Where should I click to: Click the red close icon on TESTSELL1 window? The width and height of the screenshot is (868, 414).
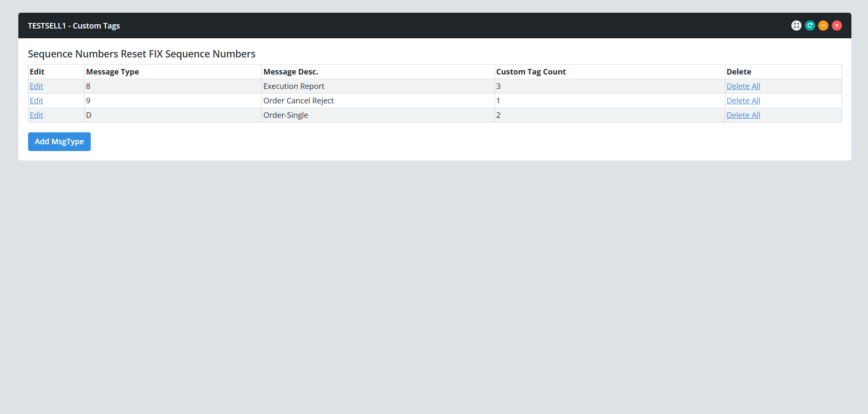tap(837, 26)
